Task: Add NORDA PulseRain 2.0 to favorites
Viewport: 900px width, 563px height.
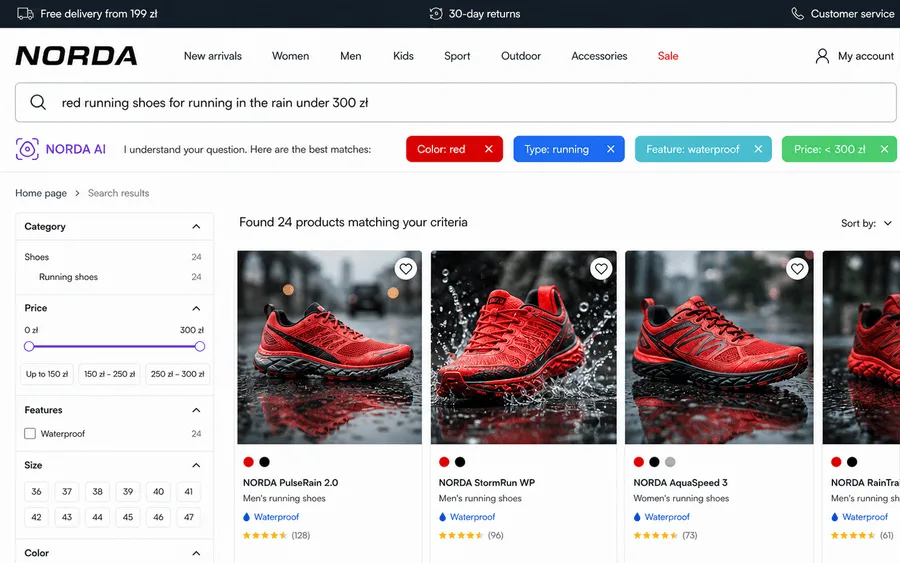Action: pyautogui.click(x=406, y=269)
